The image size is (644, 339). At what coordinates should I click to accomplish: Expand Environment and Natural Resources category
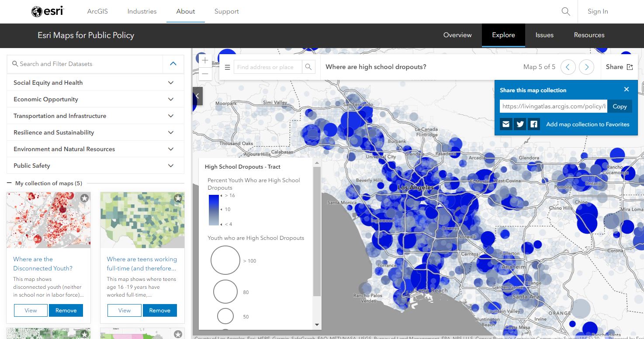pyautogui.click(x=95, y=149)
